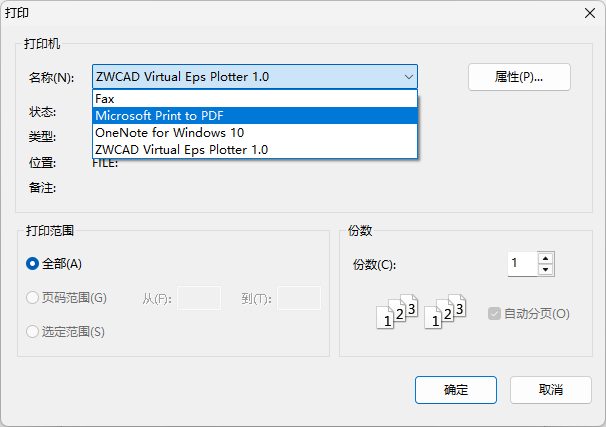Choose the 选定范围(S) radio option
606x427 pixels.
33,332
